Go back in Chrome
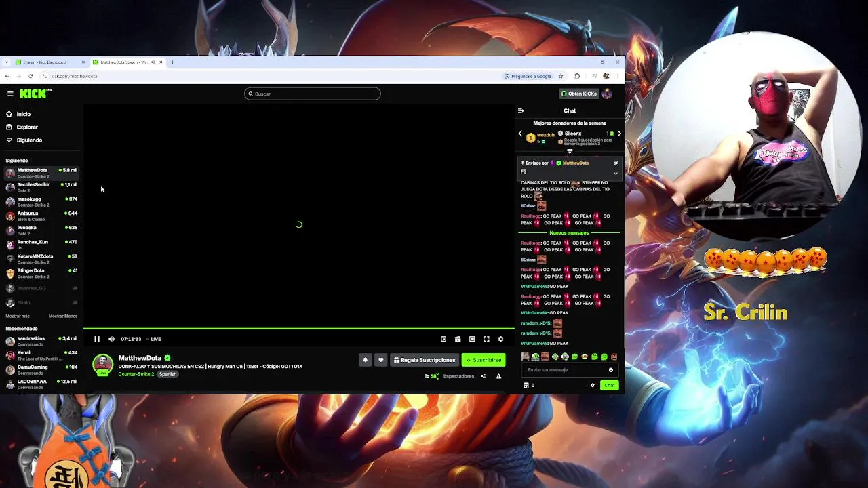This screenshot has width=868, height=488. click(x=7, y=76)
